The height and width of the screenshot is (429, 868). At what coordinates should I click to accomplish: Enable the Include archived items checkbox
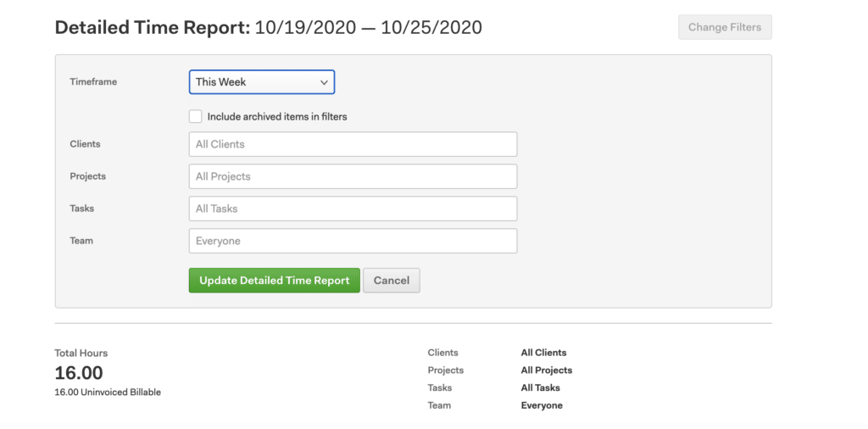click(x=196, y=116)
